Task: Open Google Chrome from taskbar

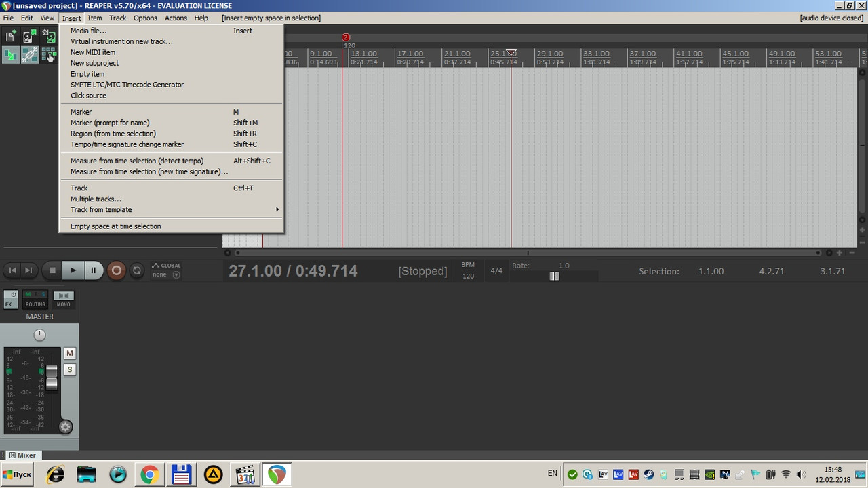Action: pyautogui.click(x=150, y=474)
